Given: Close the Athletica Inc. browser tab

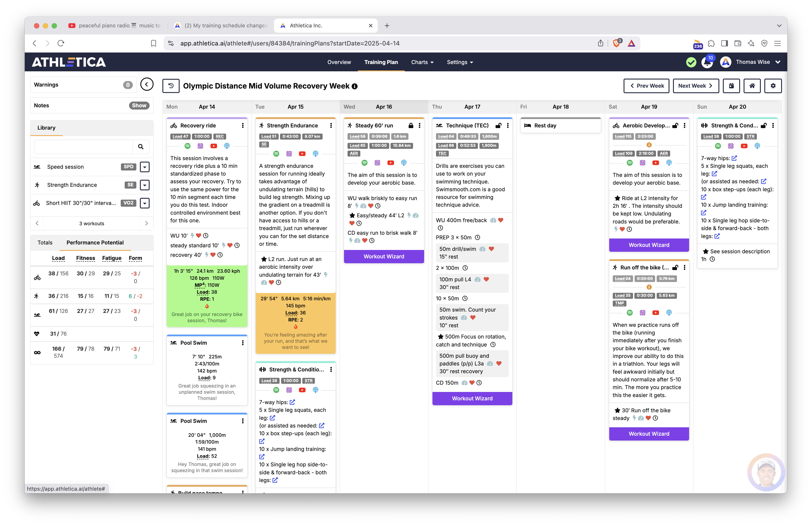Looking at the screenshot, I should point(370,26).
